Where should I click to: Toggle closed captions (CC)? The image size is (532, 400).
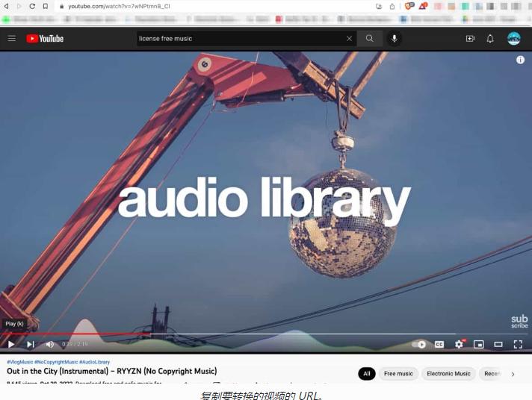coord(439,345)
